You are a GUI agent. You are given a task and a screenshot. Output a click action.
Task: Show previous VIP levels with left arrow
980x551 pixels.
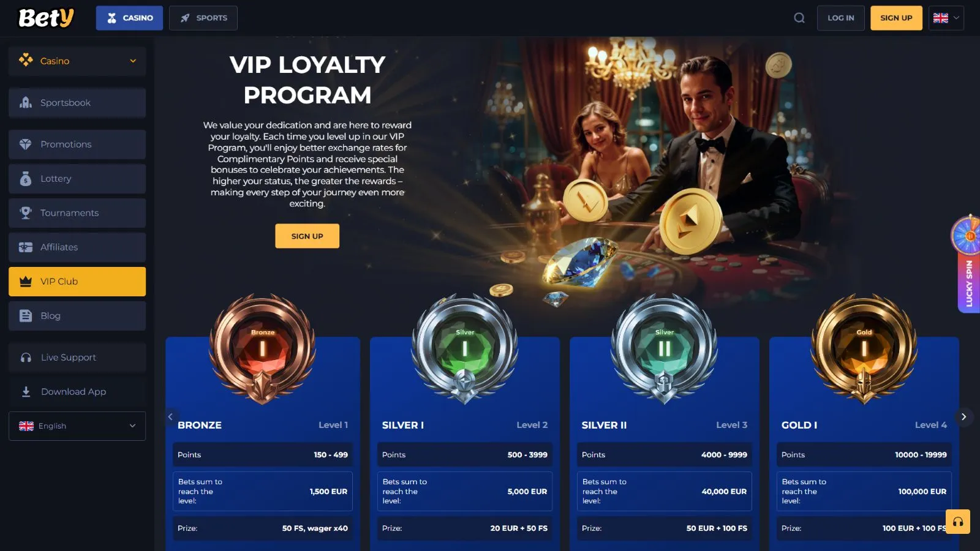(x=170, y=417)
